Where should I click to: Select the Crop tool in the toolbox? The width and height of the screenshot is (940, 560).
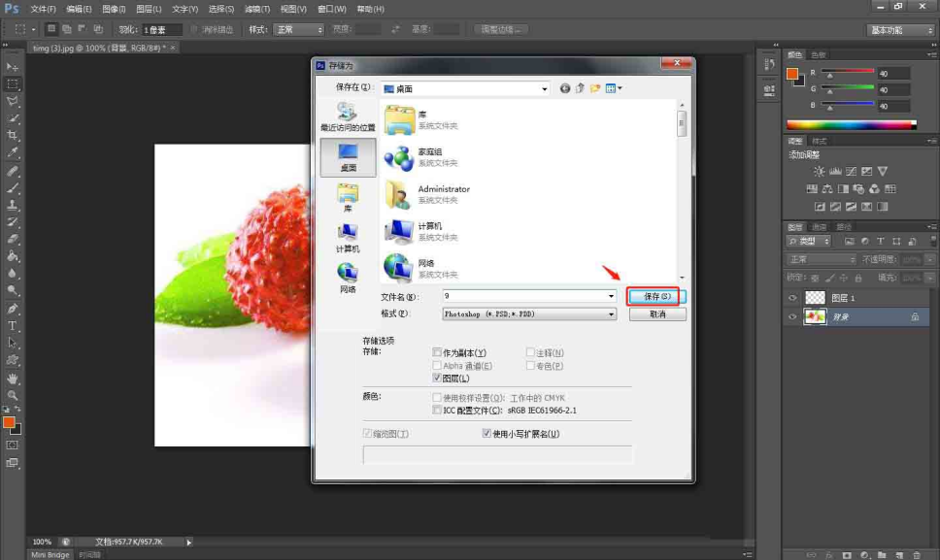[13, 135]
